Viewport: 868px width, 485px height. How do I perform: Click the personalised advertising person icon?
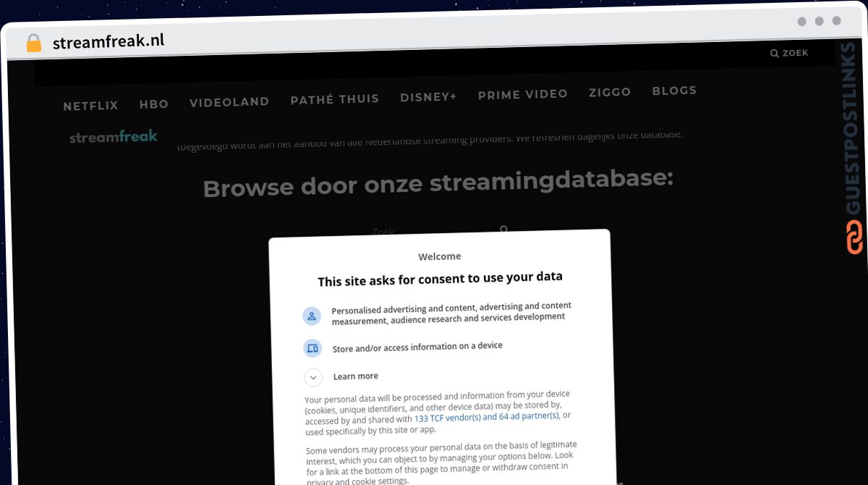(312, 316)
